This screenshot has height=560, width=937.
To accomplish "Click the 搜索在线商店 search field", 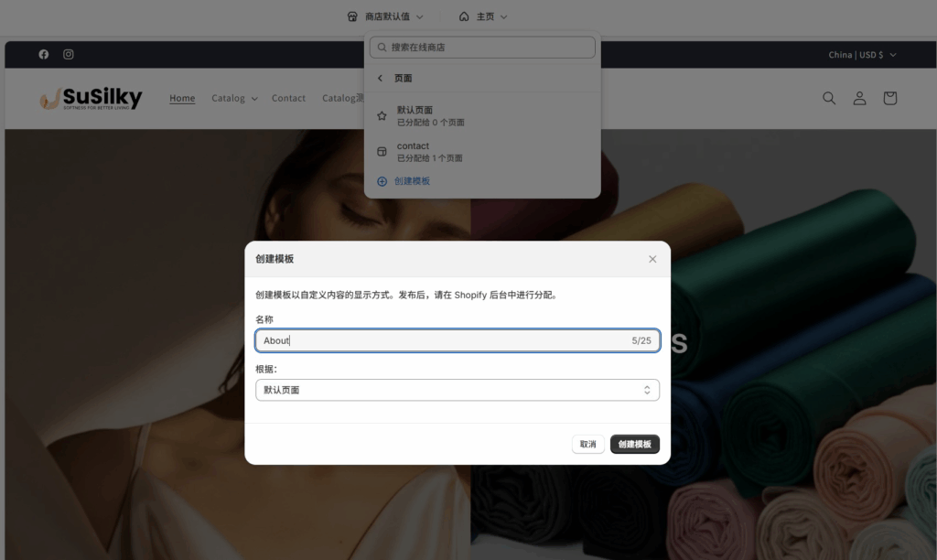I will 482,47.
